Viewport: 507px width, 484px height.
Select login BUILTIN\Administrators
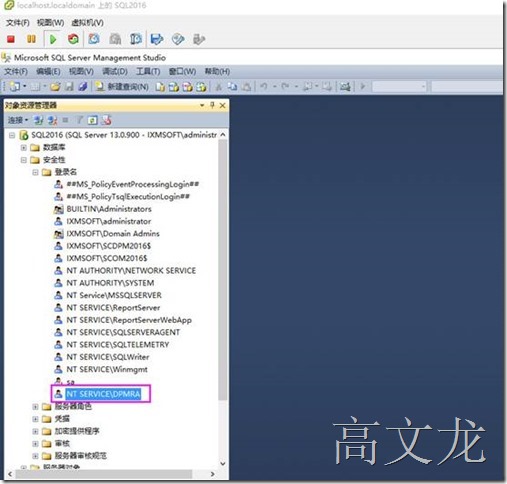[x=109, y=209]
